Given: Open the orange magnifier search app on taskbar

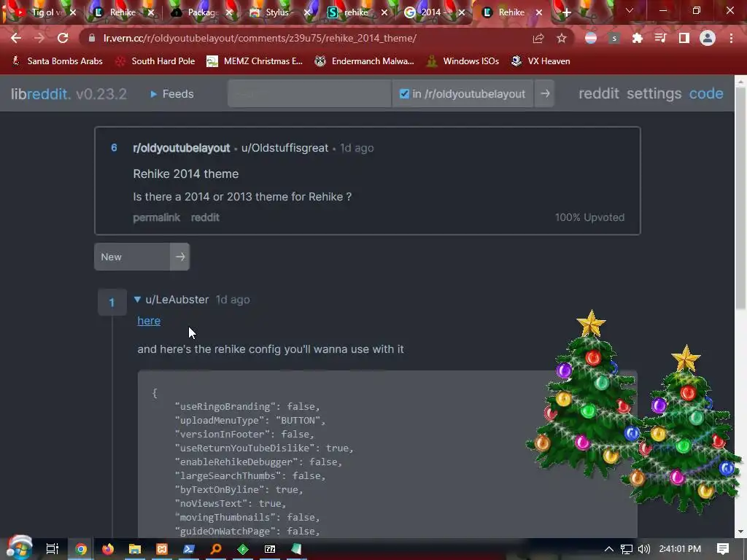Looking at the screenshot, I should click(216, 549).
